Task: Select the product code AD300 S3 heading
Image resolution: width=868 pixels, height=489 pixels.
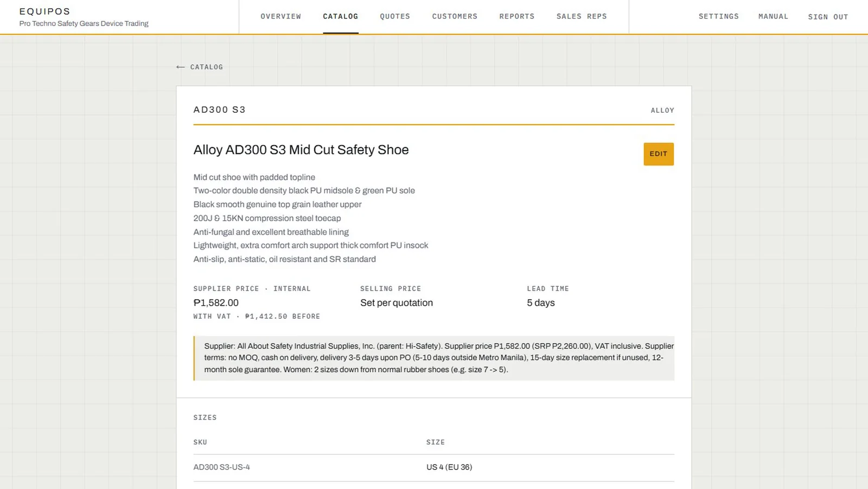Action: pyautogui.click(x=220, y=110)
